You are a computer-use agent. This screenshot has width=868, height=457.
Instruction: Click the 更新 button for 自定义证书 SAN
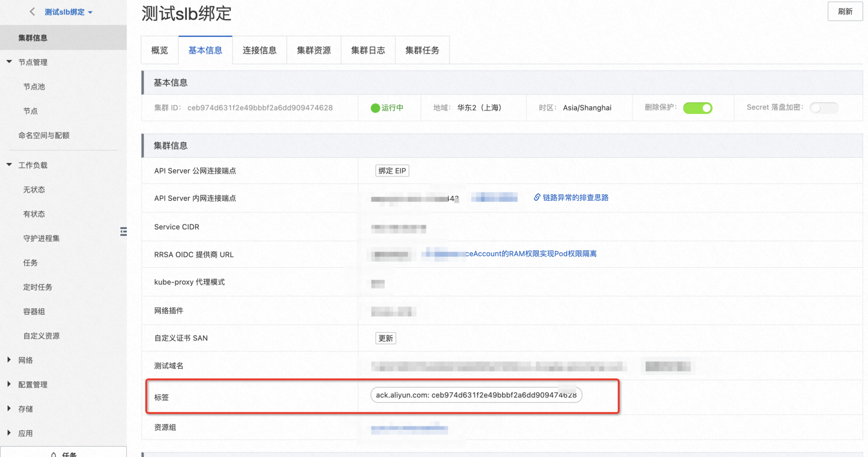pos(385,338)
